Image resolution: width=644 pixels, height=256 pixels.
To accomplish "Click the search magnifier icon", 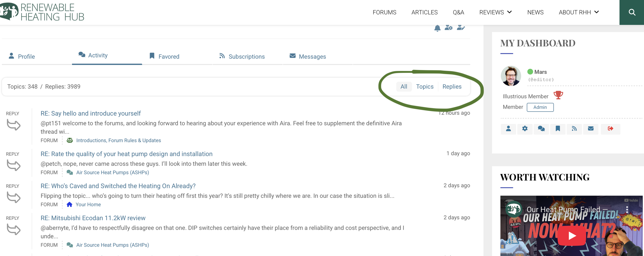I will pos(632,12).
